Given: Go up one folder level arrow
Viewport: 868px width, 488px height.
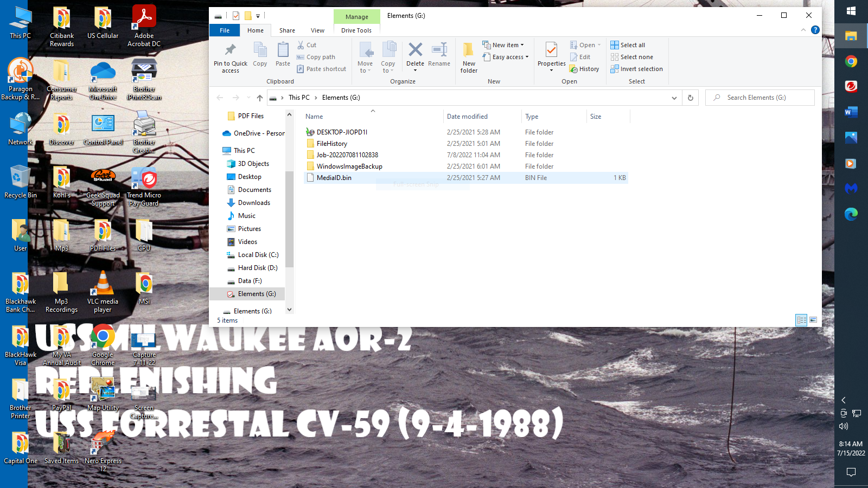Looking at the screenshot, I should [260, 98].
